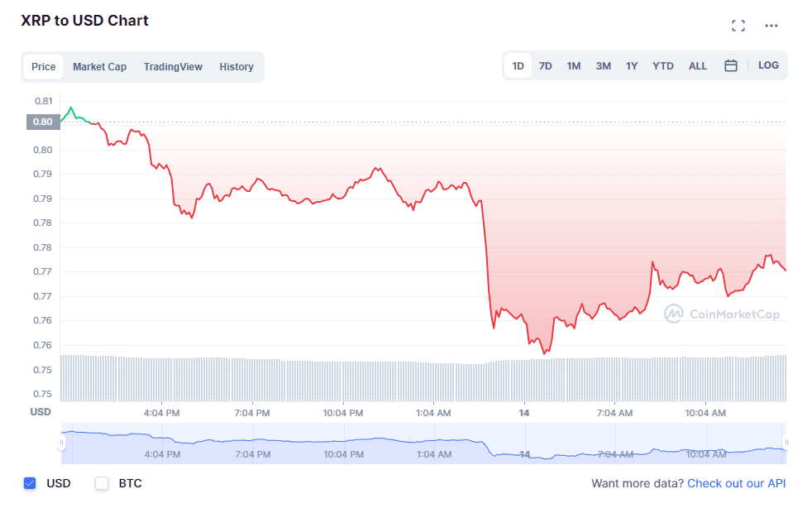Viewport: 812px width, 513px height.
Task: Select the 1Y time range
Action: point(632,65)
